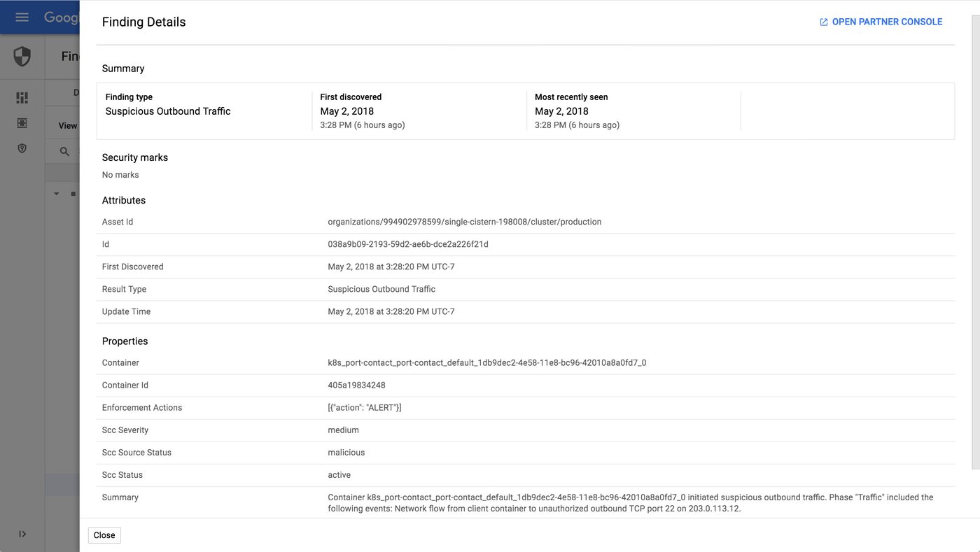Open the dashboard icon in left sidebar
Viewport: 980px width, 552px height.
(x=22, y=98)
